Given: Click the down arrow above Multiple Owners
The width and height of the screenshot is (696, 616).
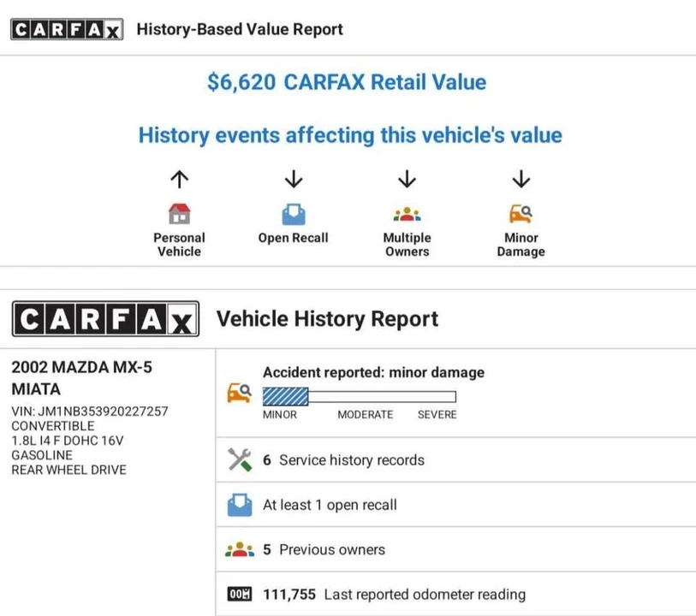Looking at the screenshot, I should (x=407, y=179).
